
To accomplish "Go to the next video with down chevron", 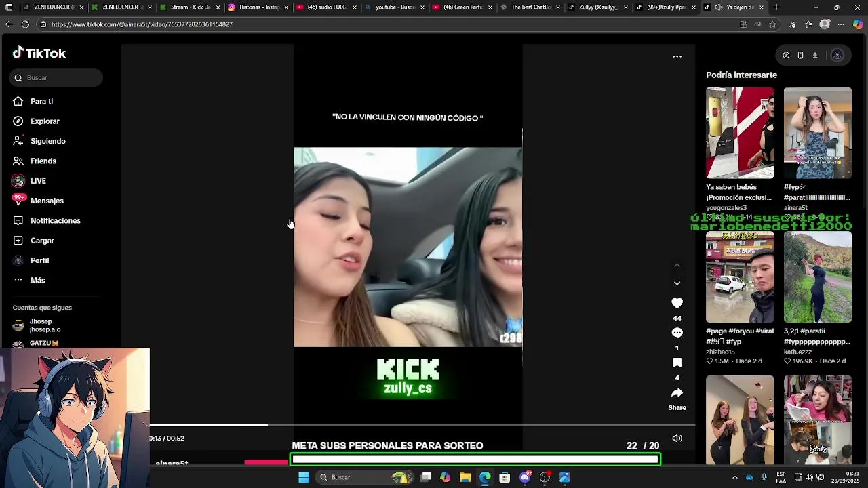I will pos(677,283).
